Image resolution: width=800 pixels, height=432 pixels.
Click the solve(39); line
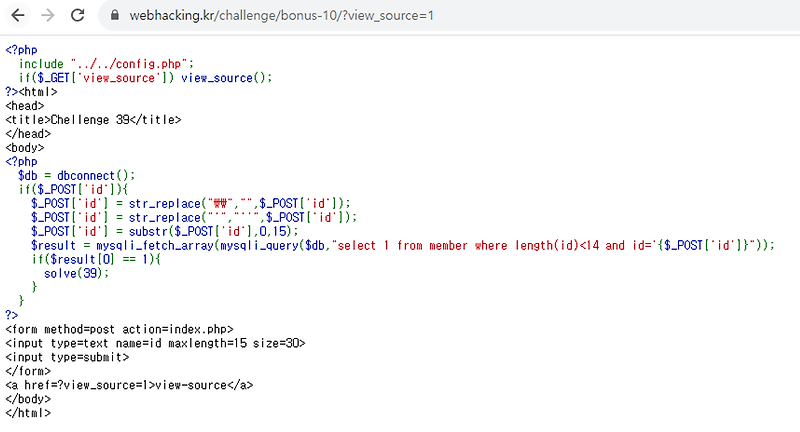[77, 273]
